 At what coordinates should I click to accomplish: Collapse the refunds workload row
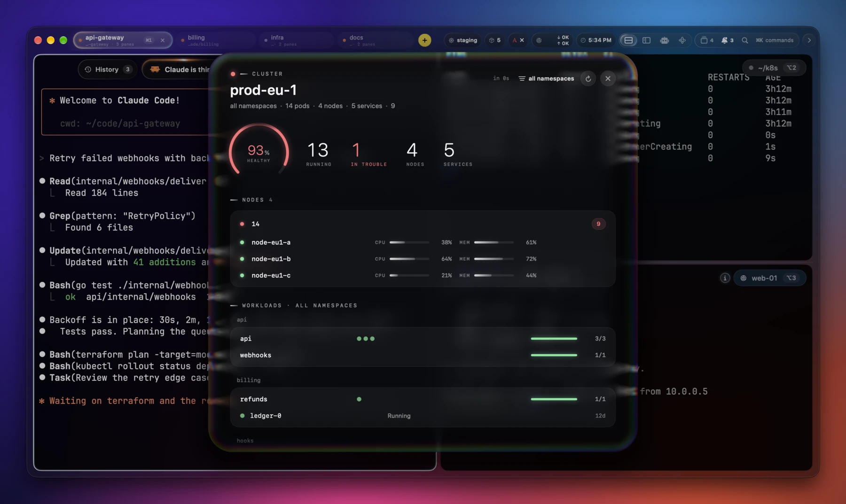pyautogui.click(x=423, y=399)
